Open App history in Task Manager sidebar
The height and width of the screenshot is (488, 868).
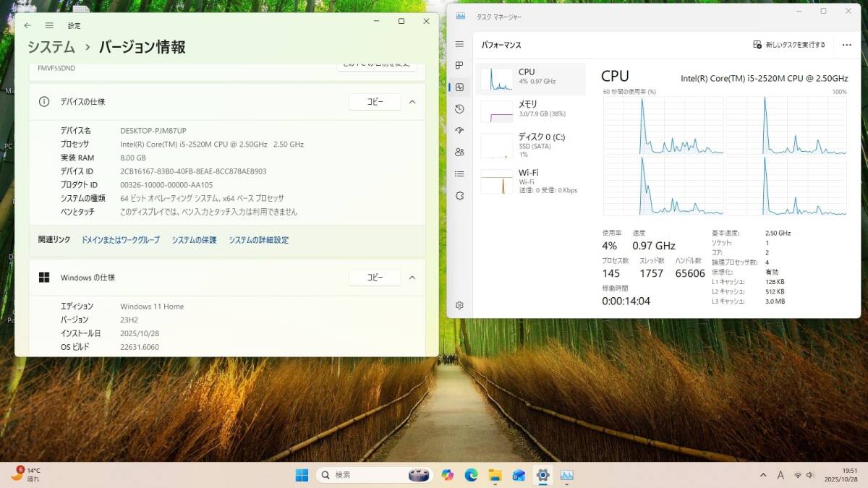coord(459,109)
